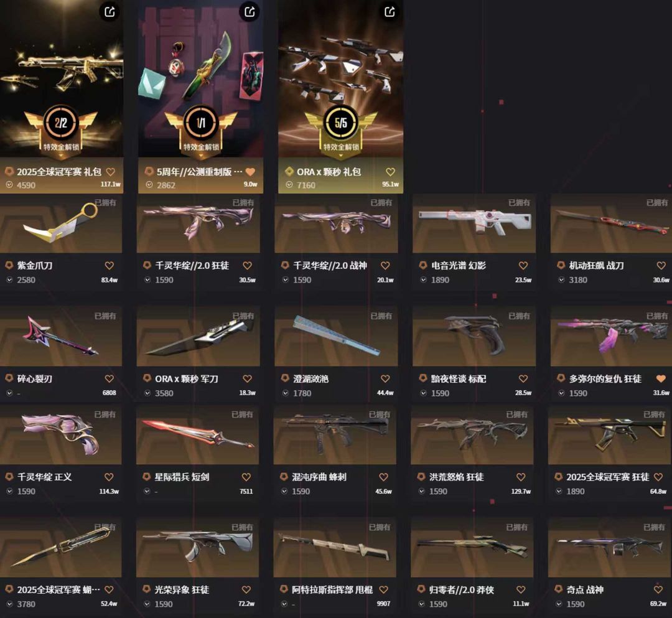
Task: Open the 混沌序曲 蜂刺 skin title
Action: [319, 477]
